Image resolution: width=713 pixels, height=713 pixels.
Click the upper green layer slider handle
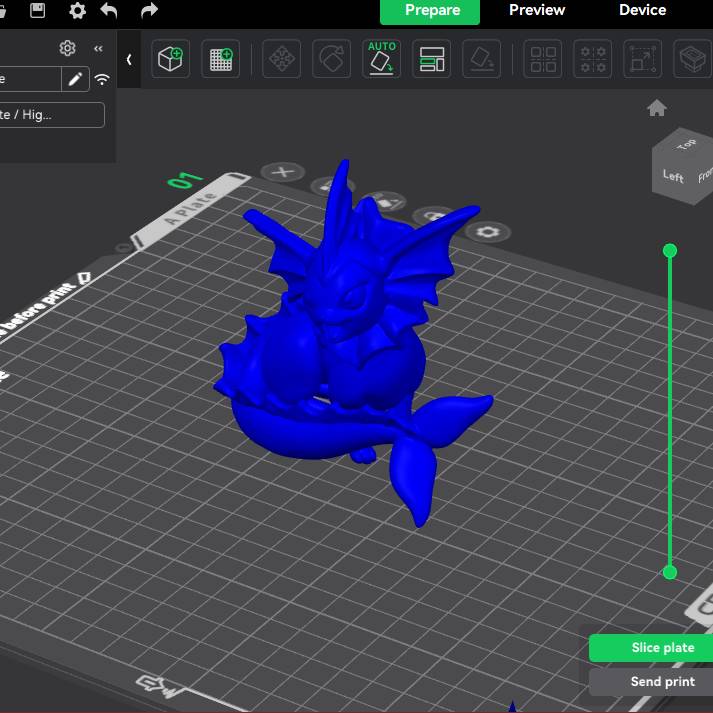tap(670, 251)
